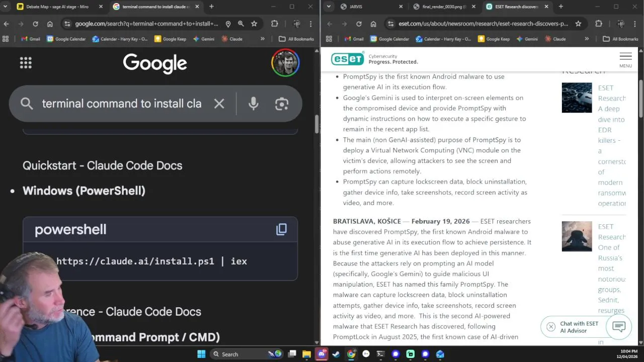This screenshot has width=644, height=362.
Task: Open the Quickstart - Claude Code Docs result
Action: click(x=102, y=165)
